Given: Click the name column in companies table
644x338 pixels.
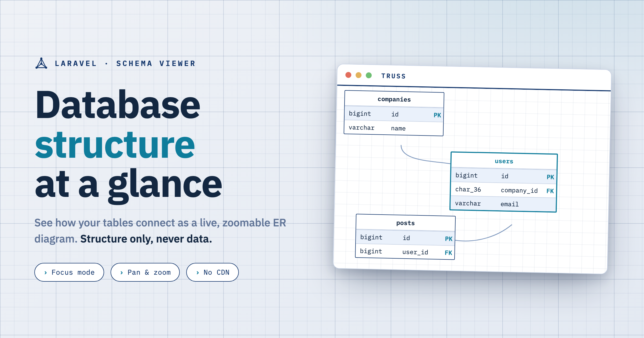Looking at the screenshot, I should click(398, 128).
